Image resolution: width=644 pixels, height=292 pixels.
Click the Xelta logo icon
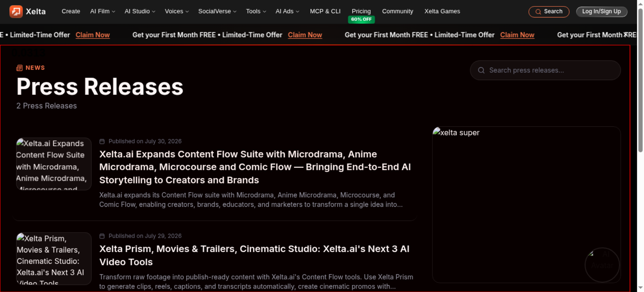[16, 12]
